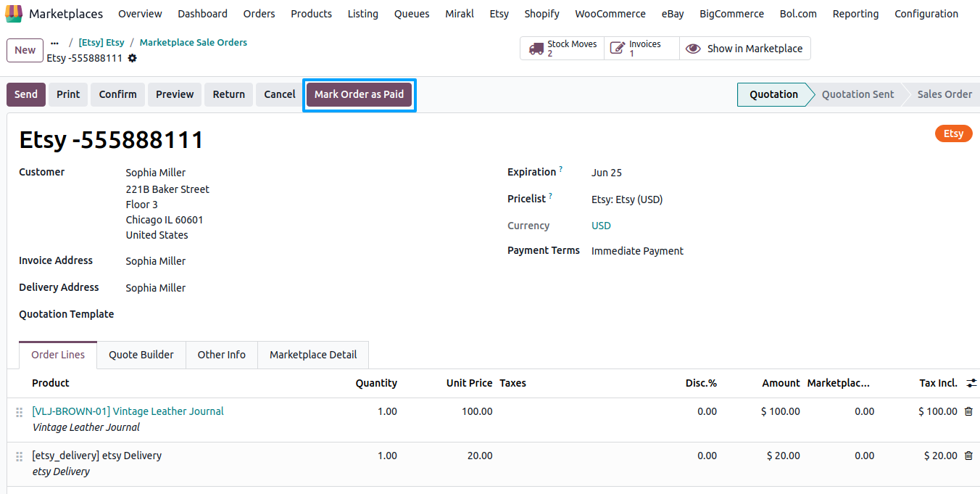Open the Listing menu
The width and height of the screenshot is (980, 494).
click(x=362, y=14)
